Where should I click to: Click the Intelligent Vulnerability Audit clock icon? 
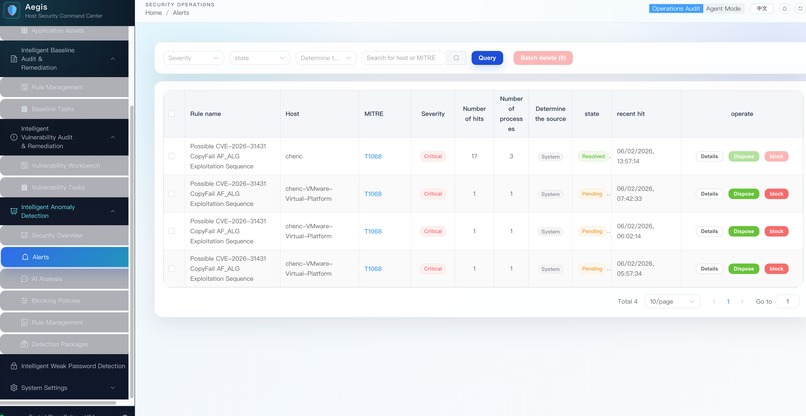click(14, 137)
